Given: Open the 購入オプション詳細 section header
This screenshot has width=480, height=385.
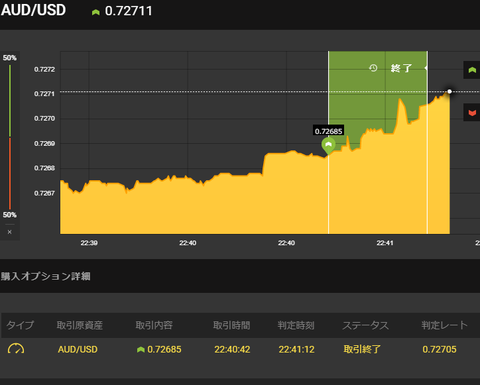Looking at the screenshot, I should pos(46,276).
